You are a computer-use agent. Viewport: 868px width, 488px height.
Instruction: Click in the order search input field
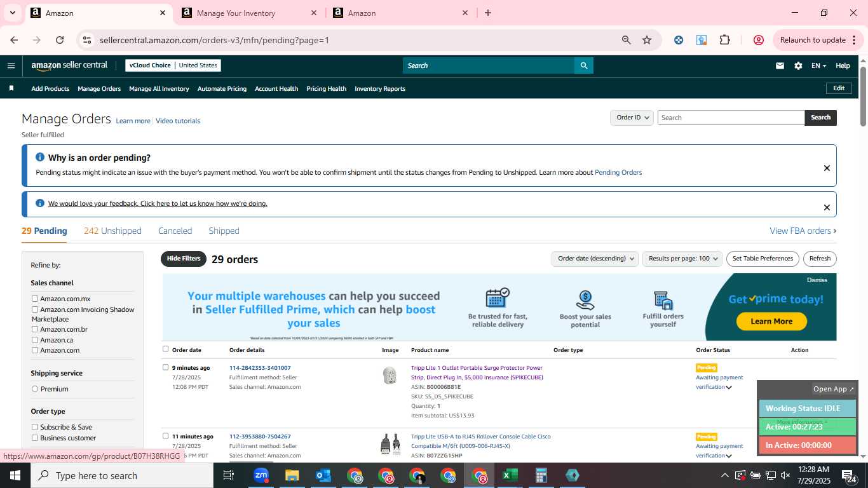[731, 118]
